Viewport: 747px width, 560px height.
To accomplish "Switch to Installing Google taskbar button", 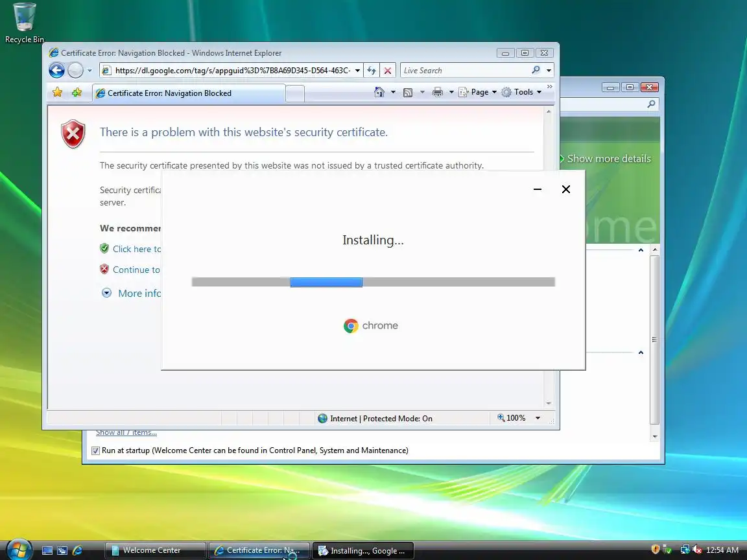I will click(x=363, y=550).
